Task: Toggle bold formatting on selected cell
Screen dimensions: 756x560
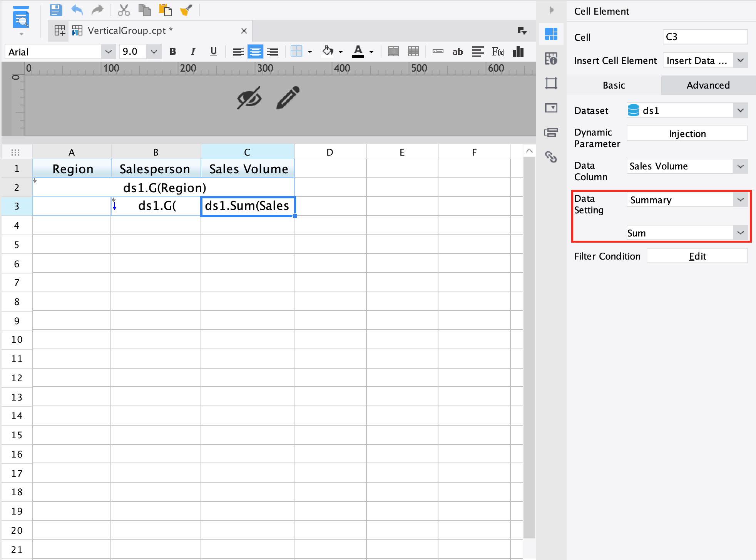Action: coord(173,51)
